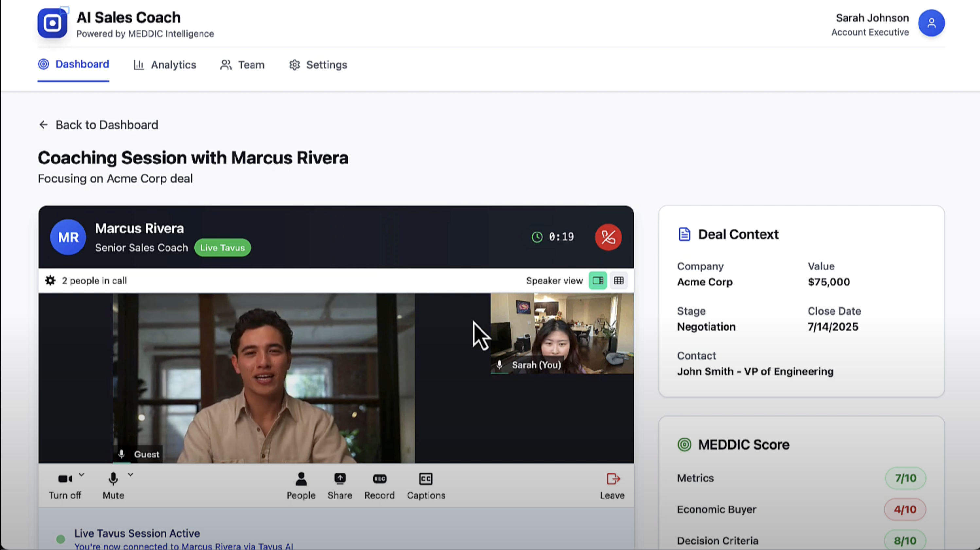Go to the Team tab
Image resolution: width=980 pixels, height=550 pixels.
(x=242, y=65)
